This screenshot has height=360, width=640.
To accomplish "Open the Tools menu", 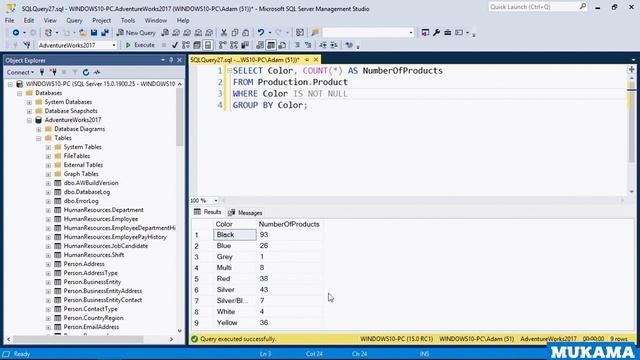I will pos(128,20).
